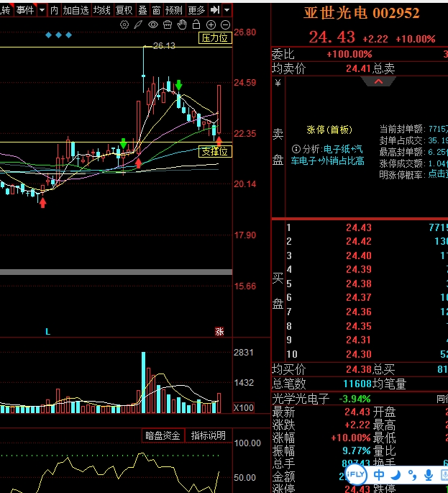
Task: Click the skip-to-end arrow icon in toolbar
Action: coord(215,10)
